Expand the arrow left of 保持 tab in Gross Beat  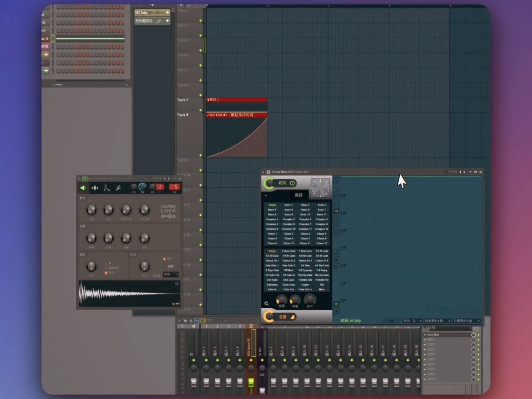tap(266, 196)
